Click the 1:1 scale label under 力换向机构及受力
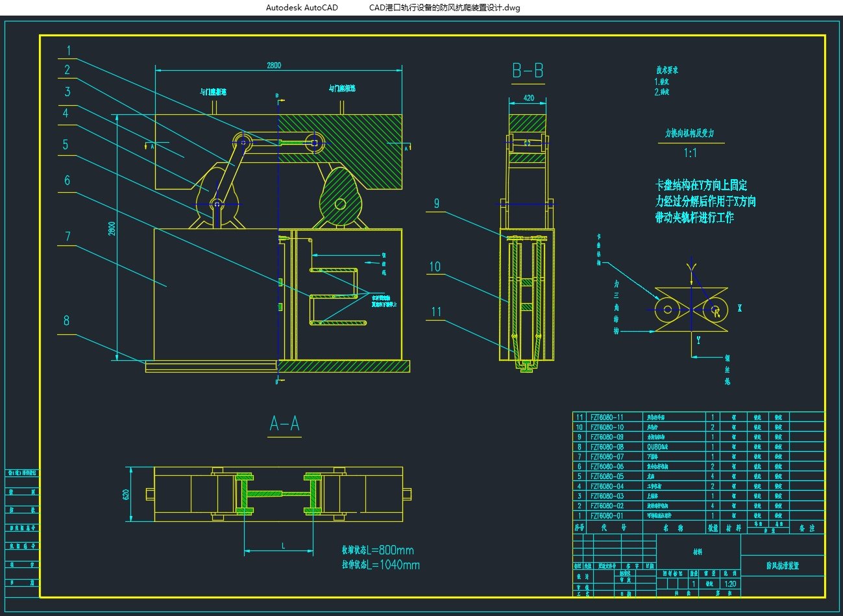This screenshot has width=843, height=616. [x=690, y=153]
